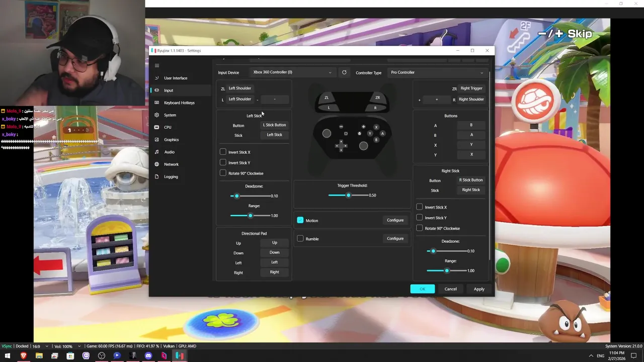Open the Input Device dropdown
This screenshot has height=362, width=644.
[292, 72]
